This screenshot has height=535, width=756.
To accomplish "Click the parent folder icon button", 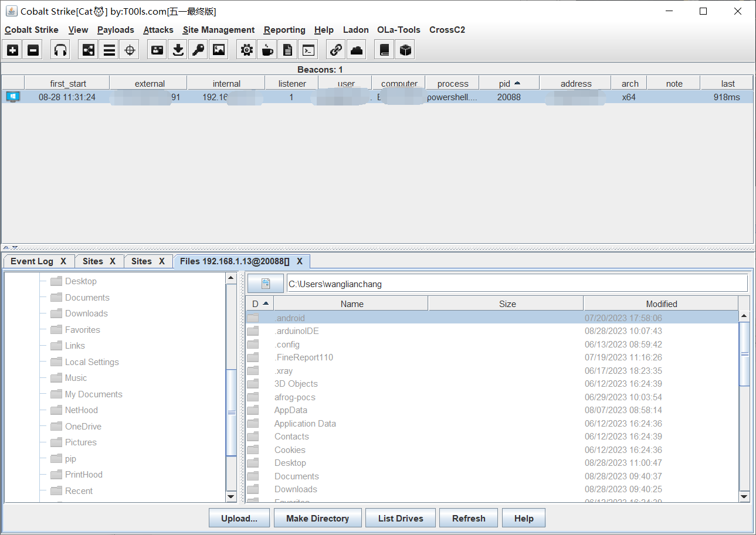I will [266, 284].
